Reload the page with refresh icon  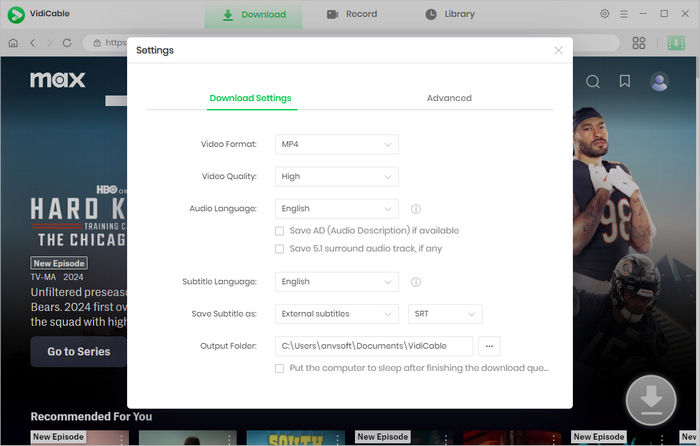[x=67, y=43]
